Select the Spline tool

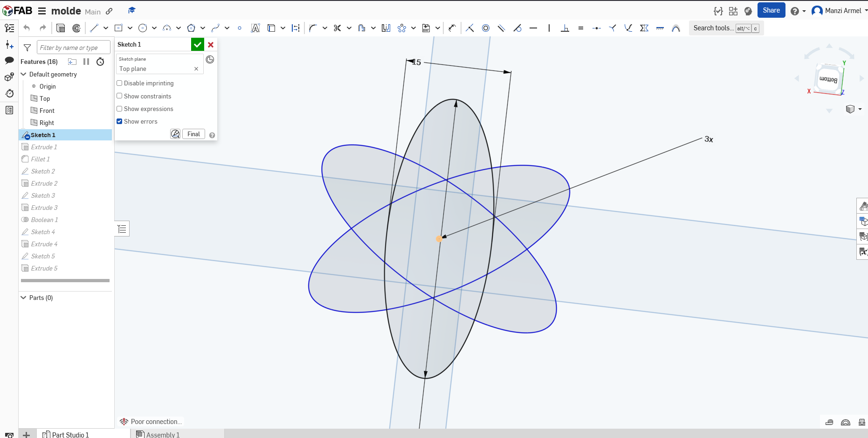215,28
